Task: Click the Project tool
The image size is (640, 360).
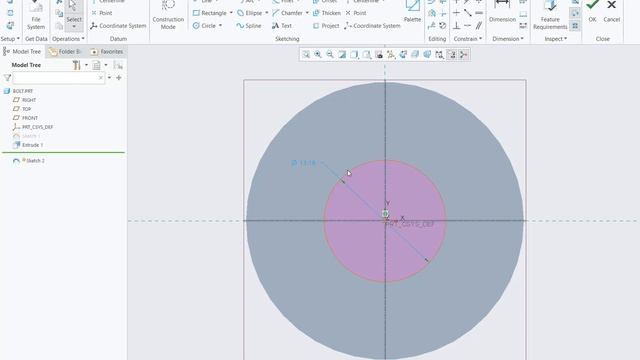Action: pyautogui.click(x=326, y=26)
